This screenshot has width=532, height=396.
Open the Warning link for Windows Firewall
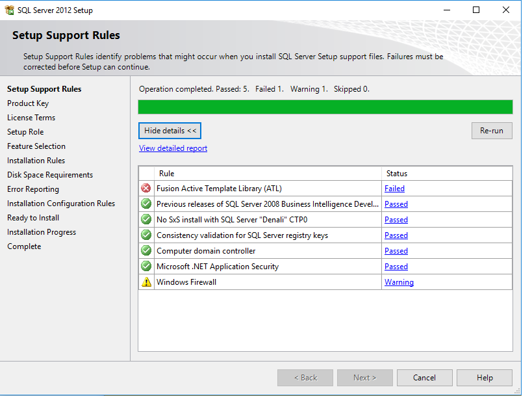pyautogui.click(x=399, y=282)
